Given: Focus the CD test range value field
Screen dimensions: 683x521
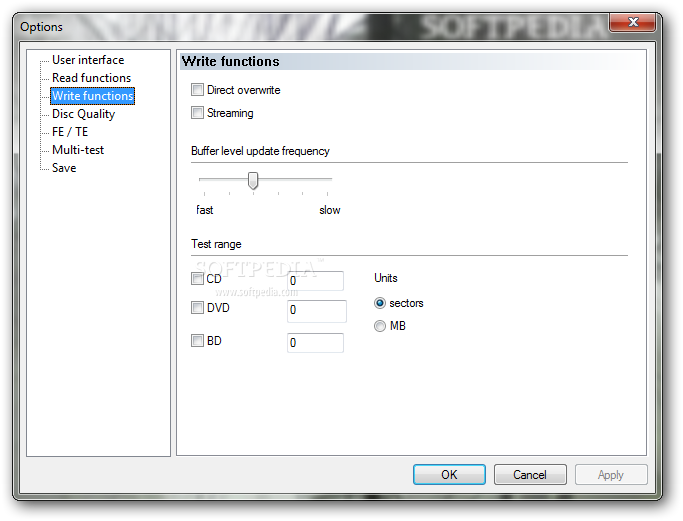Looking at the screenshot, I should coord(315,281).
